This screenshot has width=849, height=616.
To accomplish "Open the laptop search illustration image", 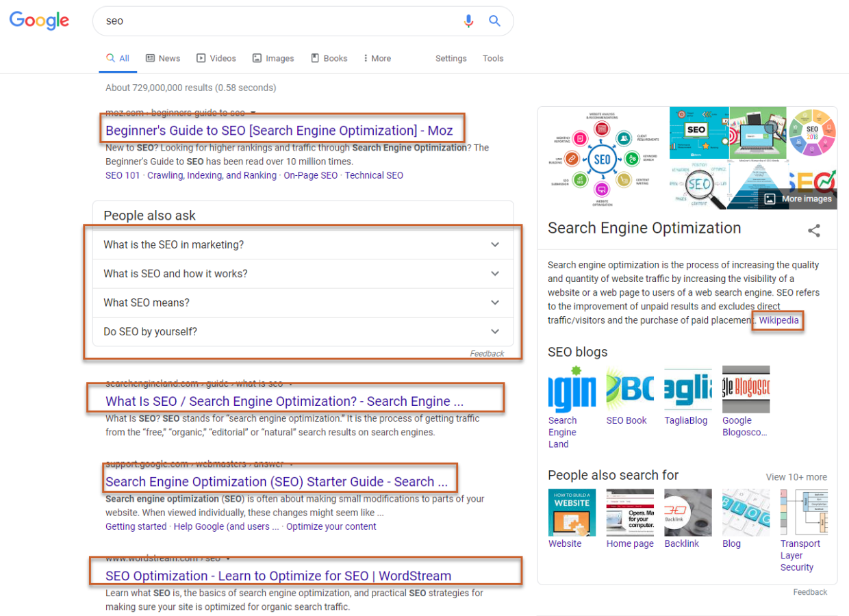I will point(757,132).
